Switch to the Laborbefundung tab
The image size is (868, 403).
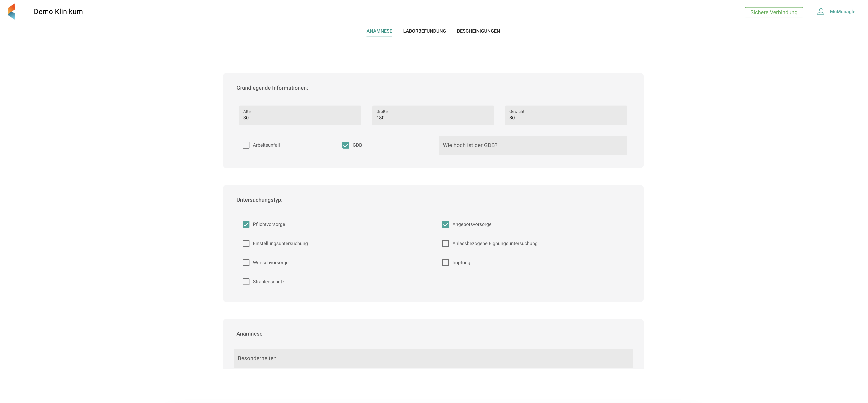pyautogui.click(x=424, y=31)
